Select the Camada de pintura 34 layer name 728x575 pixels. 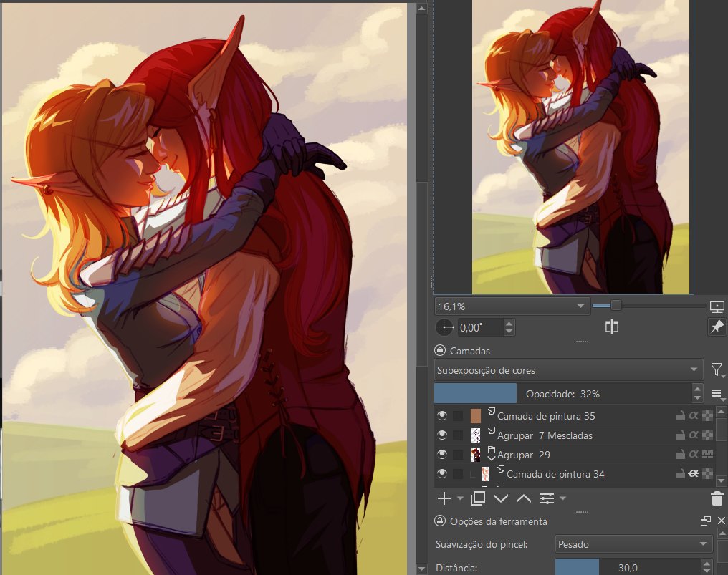(x=555, y=474)
